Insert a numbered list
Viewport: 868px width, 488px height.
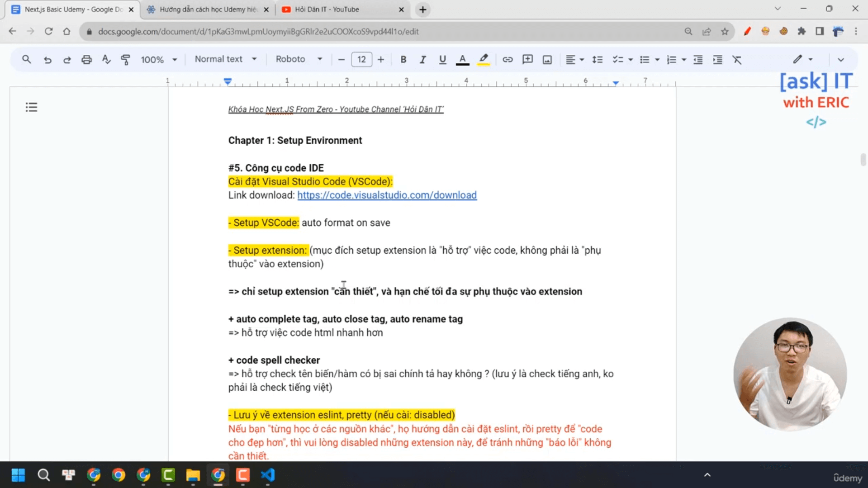point(671,59)
